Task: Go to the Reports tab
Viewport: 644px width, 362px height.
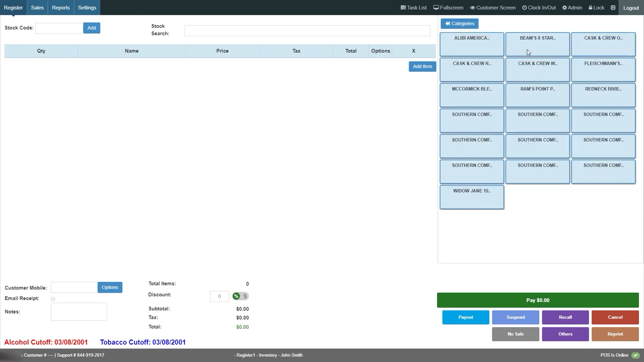Action: 61,8
